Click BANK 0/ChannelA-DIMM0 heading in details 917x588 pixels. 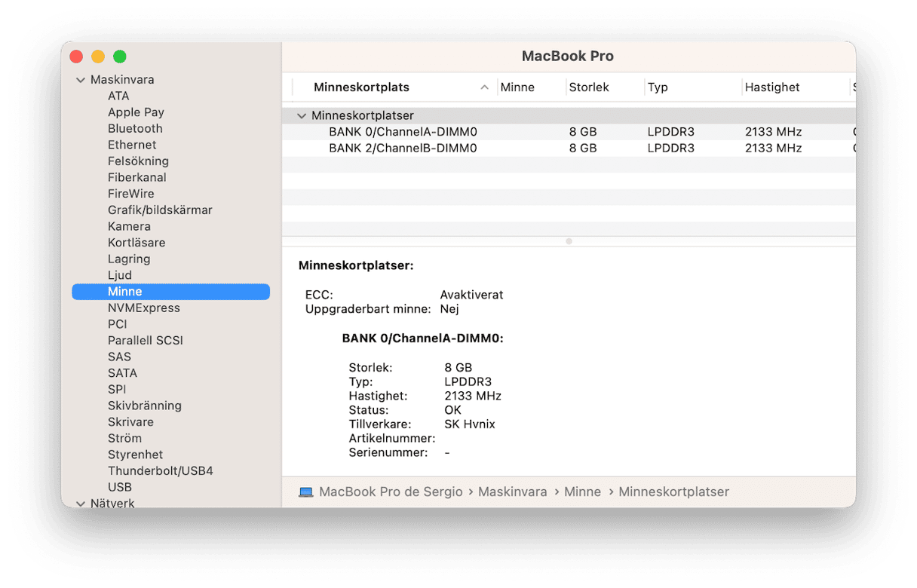tap(422, 339)
